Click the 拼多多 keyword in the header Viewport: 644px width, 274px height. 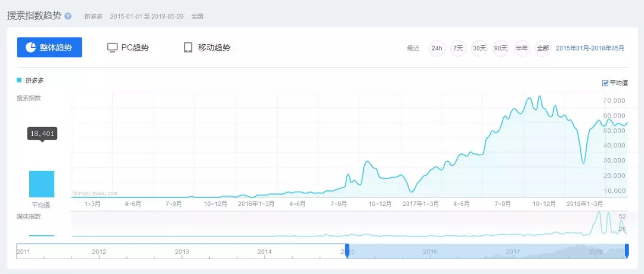pyautogui.click(x=93, y=17)
